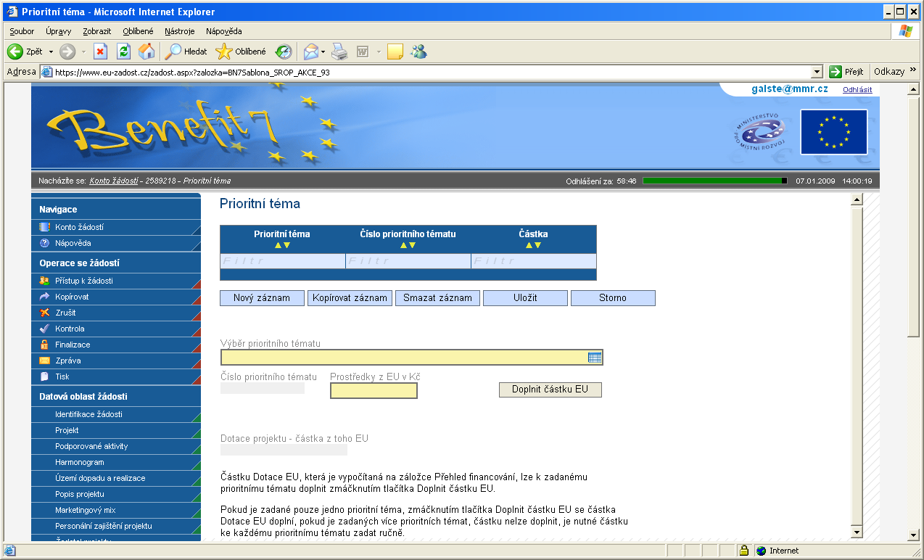Click the Kopírovat záznam button
The height and width of the screenshot is (560, 924).
[x=350, y=298]
